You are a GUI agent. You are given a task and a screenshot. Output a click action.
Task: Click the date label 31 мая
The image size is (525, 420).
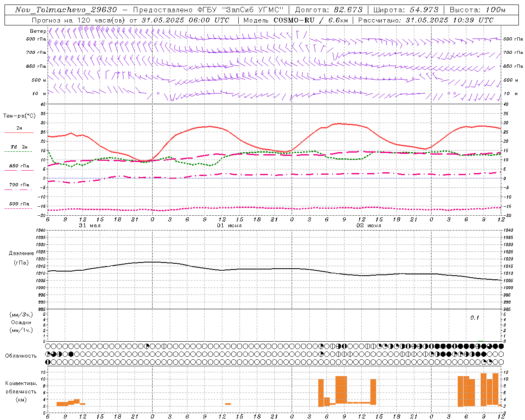[89, 226]
